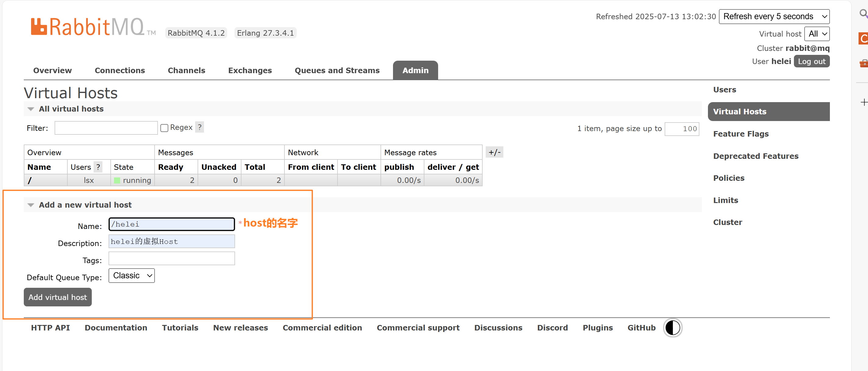Click the Add virtual host button
This screenshot has height=371, width=868.
[58, 297]
